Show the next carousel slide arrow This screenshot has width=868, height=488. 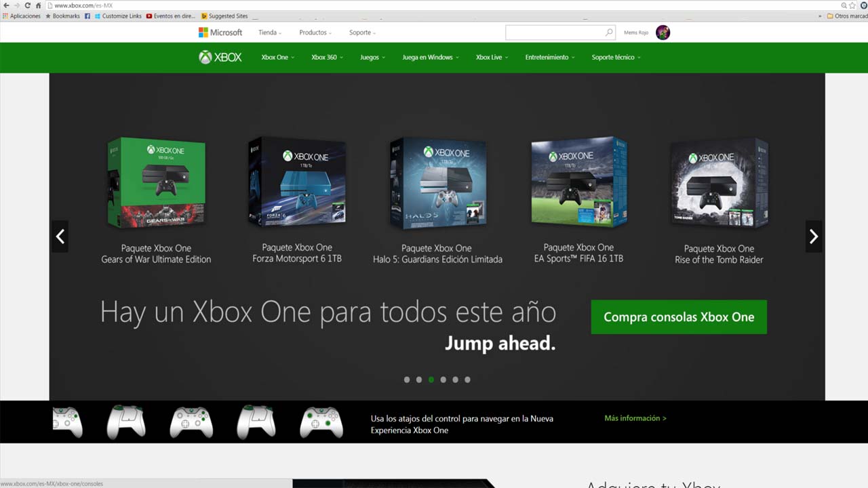(814, 236)
